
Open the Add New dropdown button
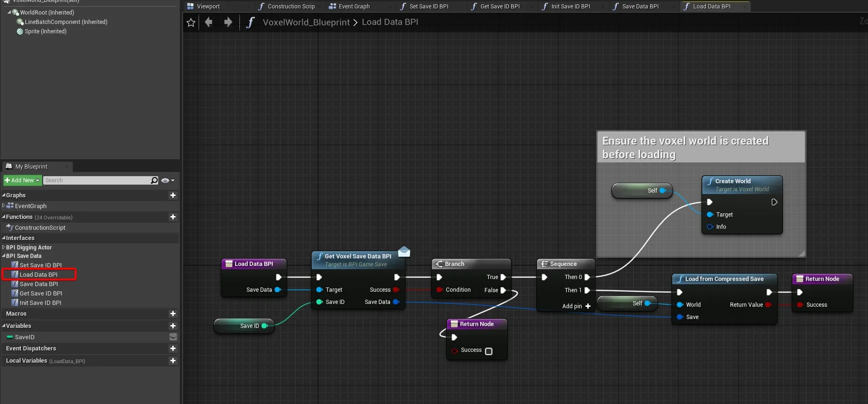click(x=22, y=180)
